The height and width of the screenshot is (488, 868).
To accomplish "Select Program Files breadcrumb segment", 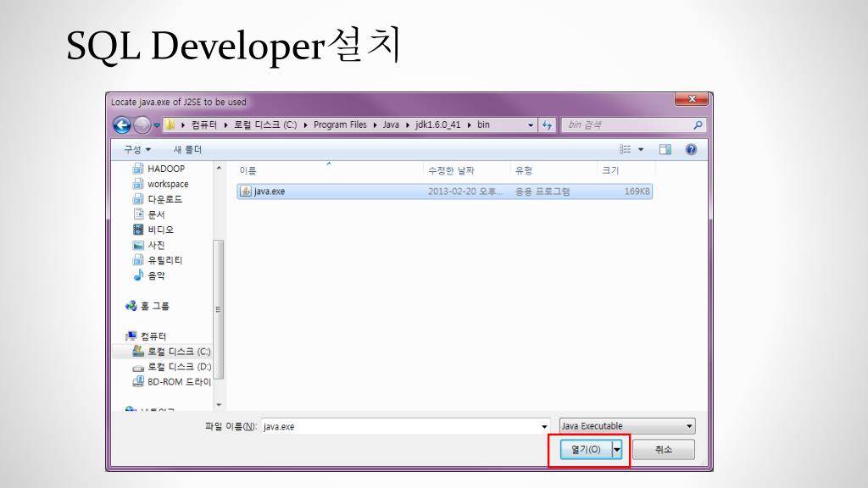I will 340,125.
